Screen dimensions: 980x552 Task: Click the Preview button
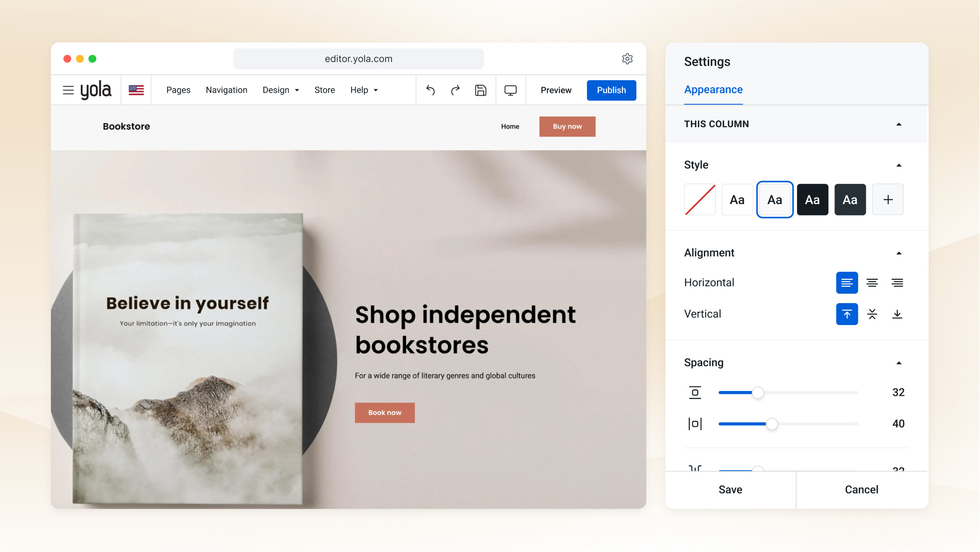[x=556, y=90]
